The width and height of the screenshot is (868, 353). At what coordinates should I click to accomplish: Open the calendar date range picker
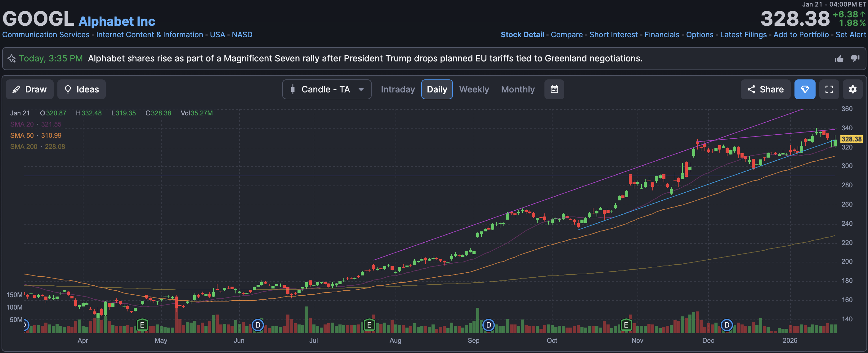[554, 89]
